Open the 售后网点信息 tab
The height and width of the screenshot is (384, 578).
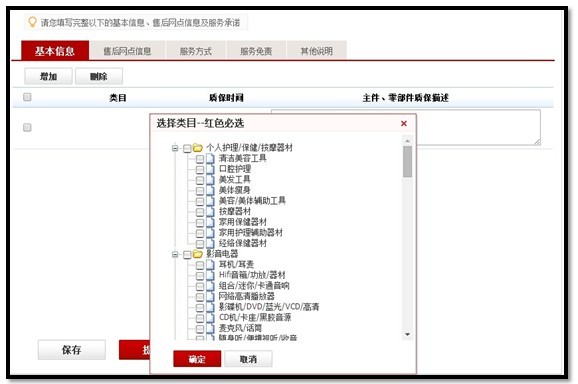pyautogui.click(x=127, y=50)
